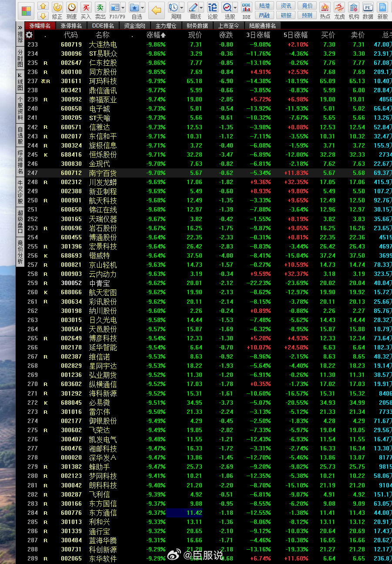
Task: Click the 机构 institutions icon
Action: tap(354, 8)
